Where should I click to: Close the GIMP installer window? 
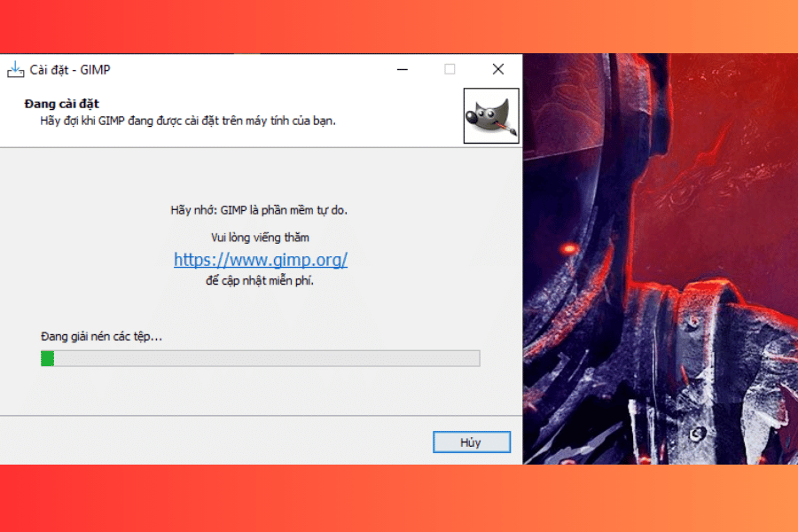click(x=497, y=69)
